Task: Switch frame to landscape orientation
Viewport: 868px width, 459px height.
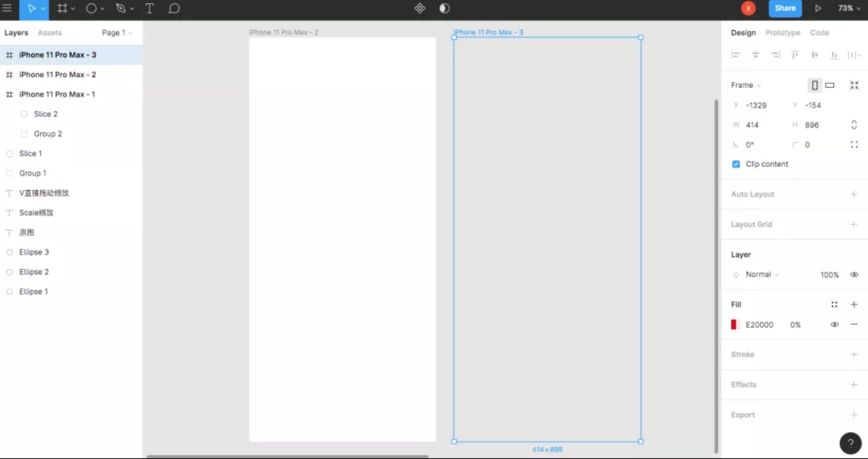Action: pyautogui.click(x=830, y=85)
